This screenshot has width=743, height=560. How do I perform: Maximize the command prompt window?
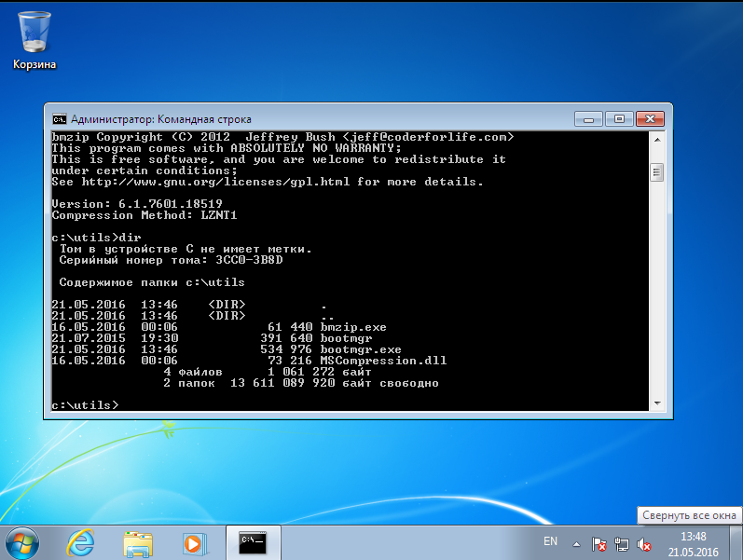[619, 119]
